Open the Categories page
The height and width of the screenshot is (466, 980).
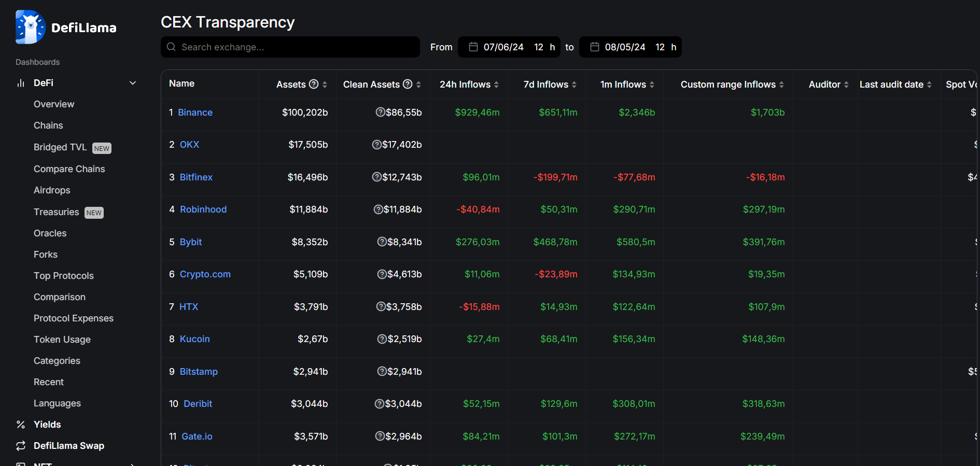pos(57,361)
